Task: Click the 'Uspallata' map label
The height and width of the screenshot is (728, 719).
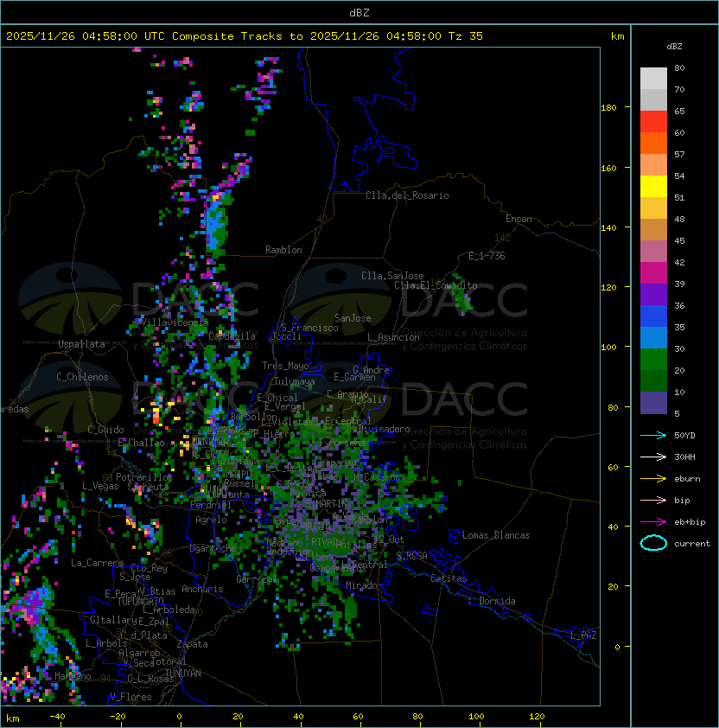Action: coord(81,344)
